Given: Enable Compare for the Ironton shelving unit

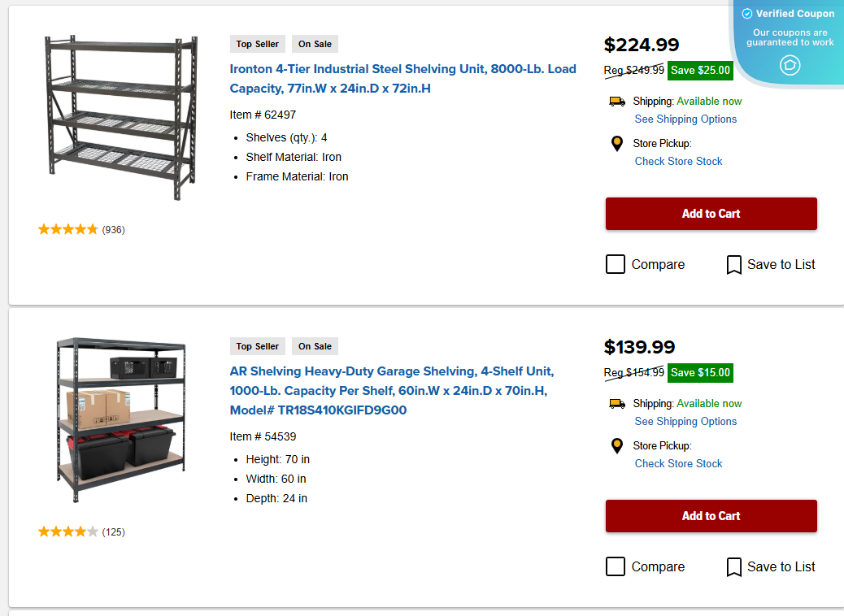Looking at the screenshot, I should 616,264.
